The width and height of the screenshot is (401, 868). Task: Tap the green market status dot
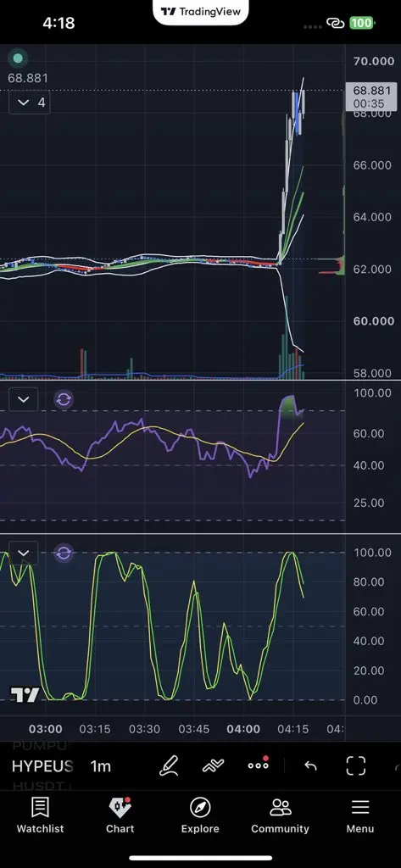pyautogui.click(x=19, y=58)
